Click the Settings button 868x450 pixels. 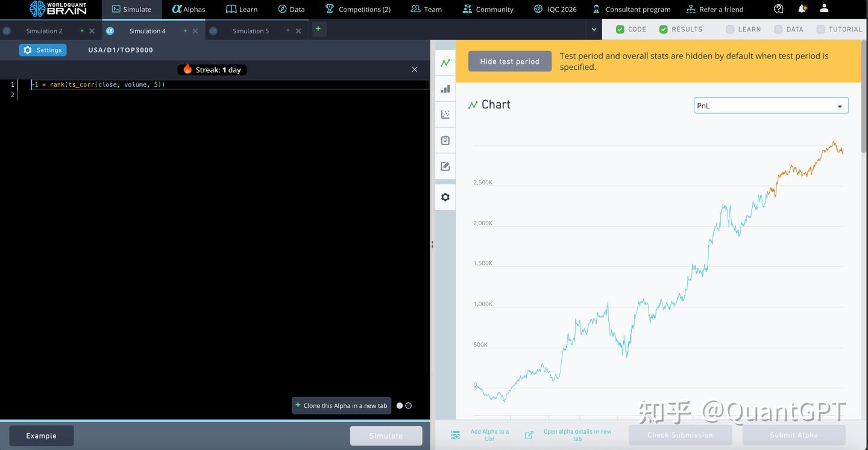[x=43, y=50]
